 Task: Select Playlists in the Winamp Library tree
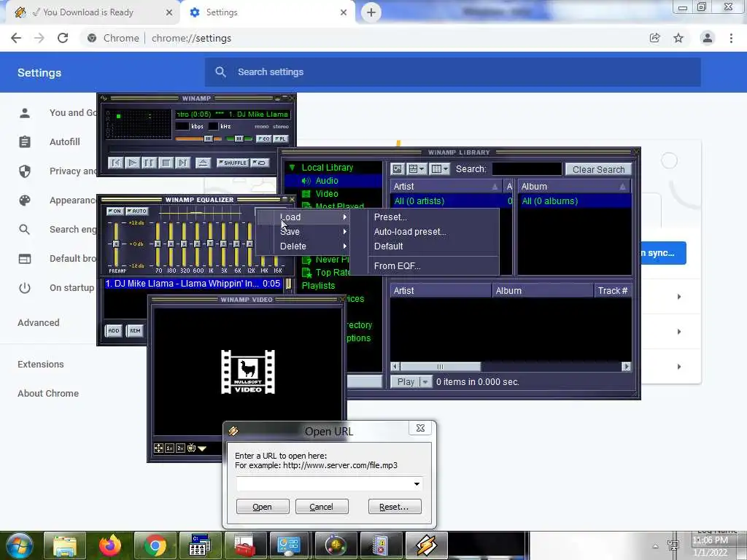pos(318,286)
